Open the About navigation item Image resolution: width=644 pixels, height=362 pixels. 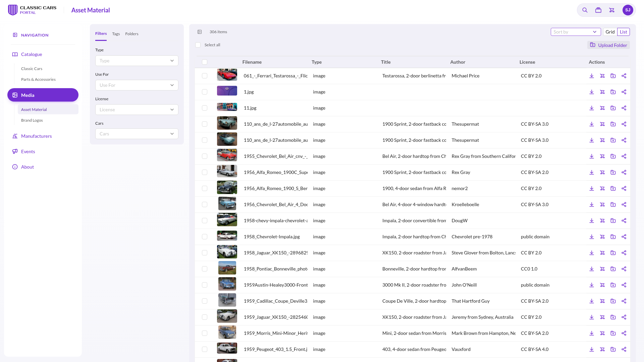(x=27, y=167)
